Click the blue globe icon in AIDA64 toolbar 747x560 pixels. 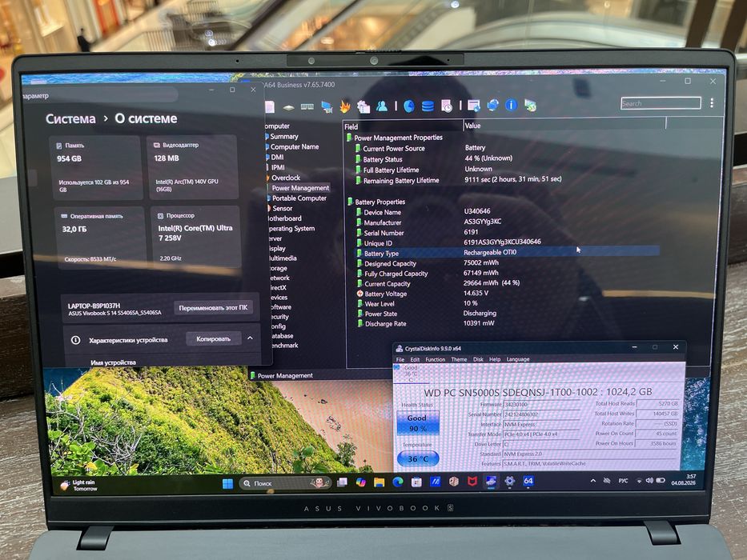click(492, 105)
